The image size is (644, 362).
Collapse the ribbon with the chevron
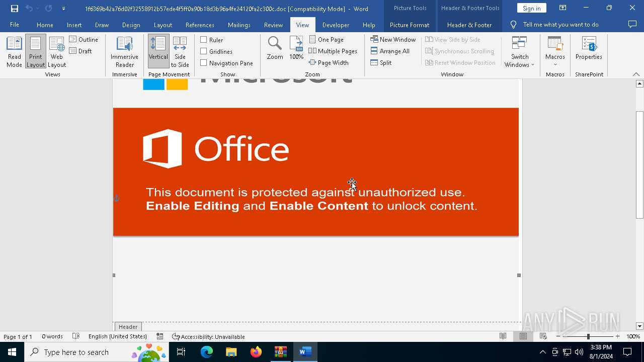(x=636, y=74)
